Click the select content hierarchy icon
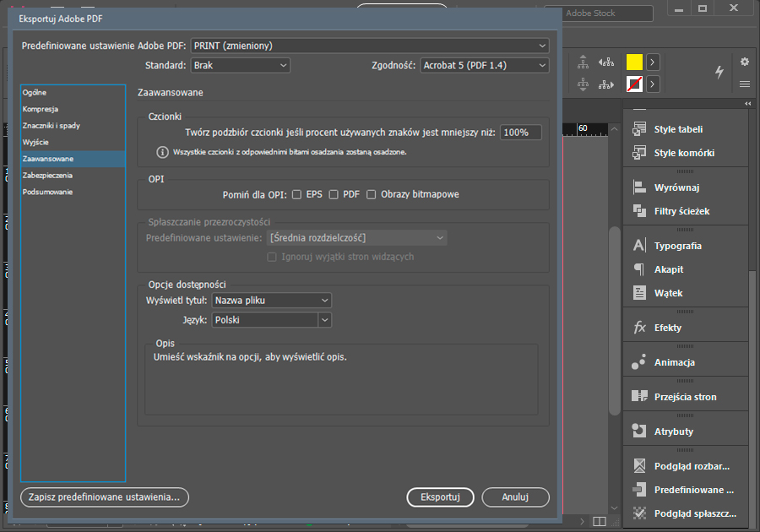Screen dimensions: 760x532 coord(583,84)
